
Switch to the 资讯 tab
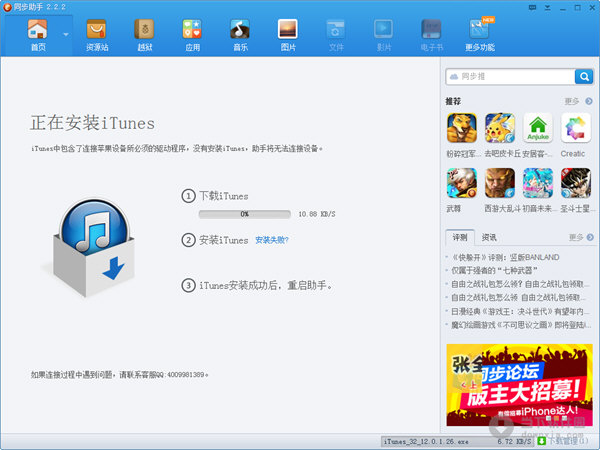click(x=489, y=237)
